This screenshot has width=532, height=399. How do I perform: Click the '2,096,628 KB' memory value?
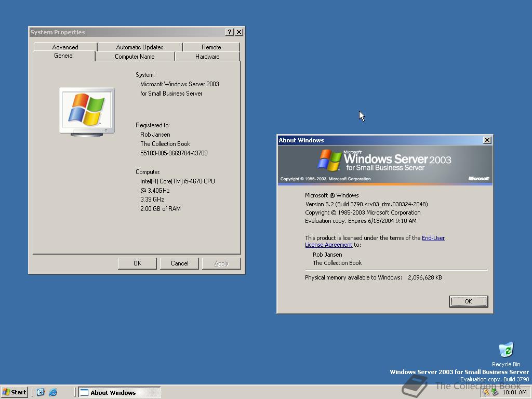(425, 277)
